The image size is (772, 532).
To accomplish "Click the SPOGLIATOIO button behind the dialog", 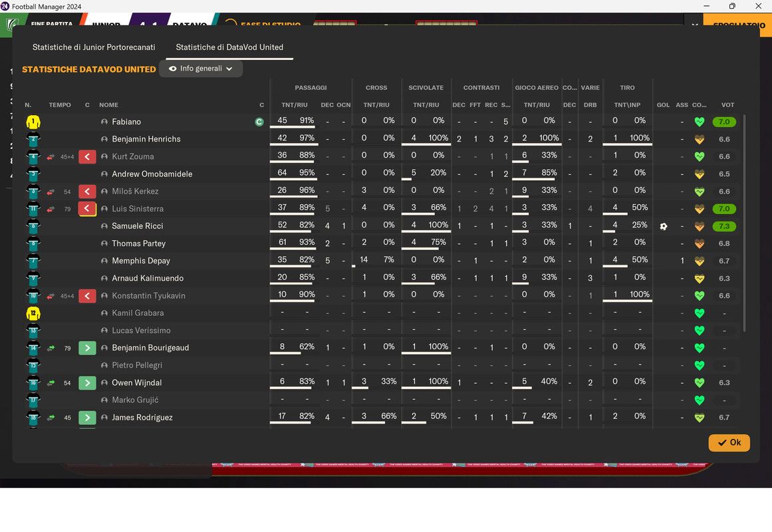I will tap(739, 25).
